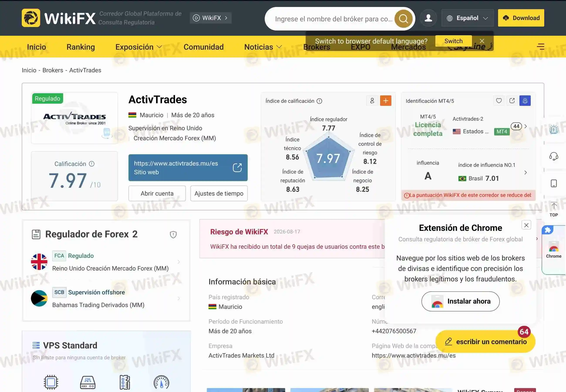The image size is (566, 392).
Task: Open the Brokers nav item
Action: (317, 47)
